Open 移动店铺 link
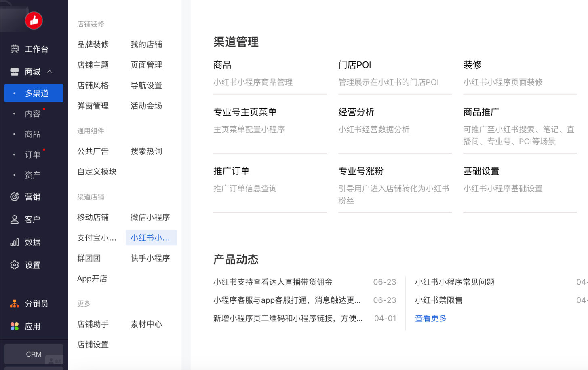The width and height of the screenshot is (588, 370). pos(93,217)
